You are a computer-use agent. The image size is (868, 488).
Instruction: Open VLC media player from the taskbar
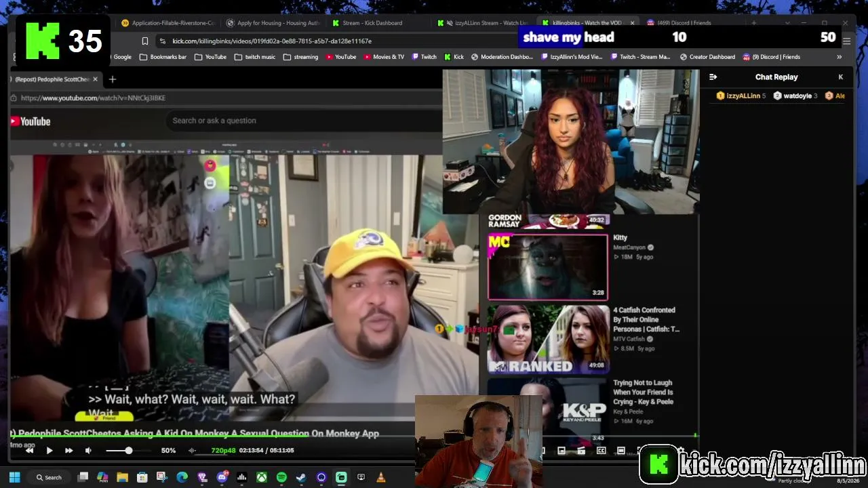tap(381, 477)
